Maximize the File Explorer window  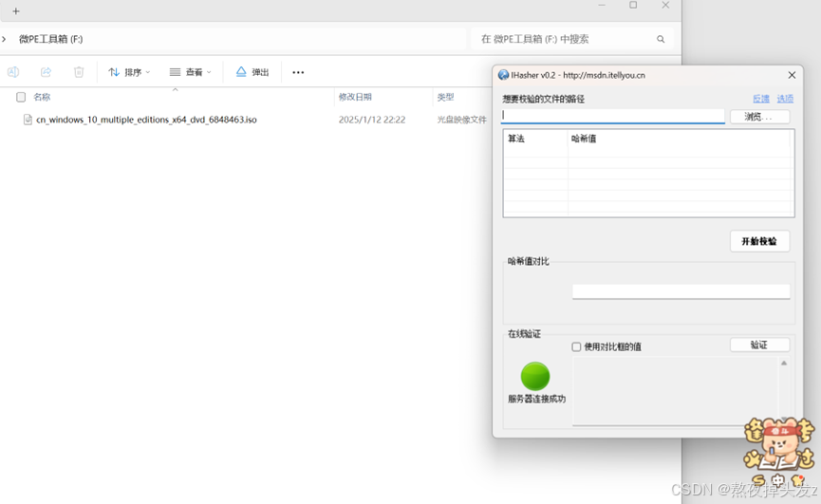633,6
